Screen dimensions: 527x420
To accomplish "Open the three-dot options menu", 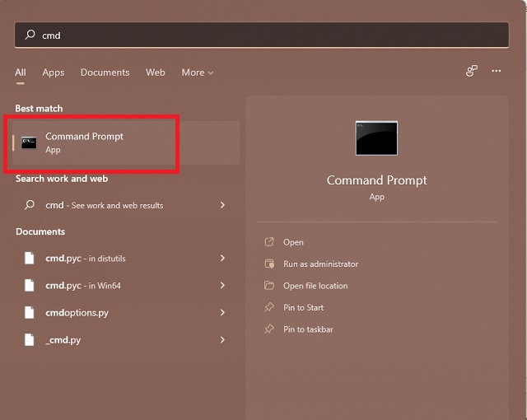I will [x=496, y=72].
